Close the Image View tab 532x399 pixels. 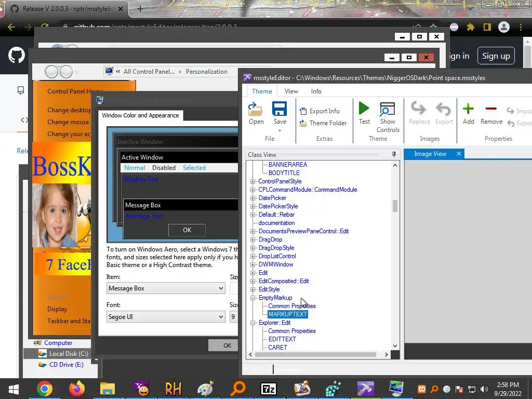459,154
